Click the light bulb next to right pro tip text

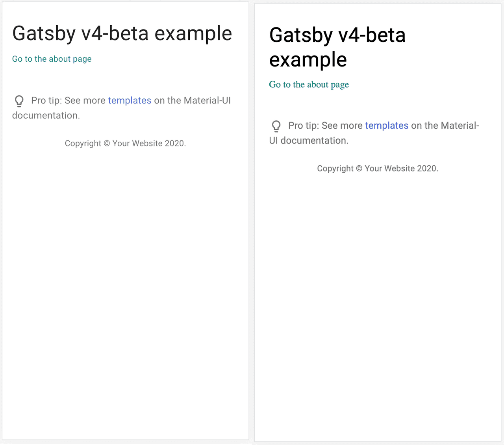point(276,126)
